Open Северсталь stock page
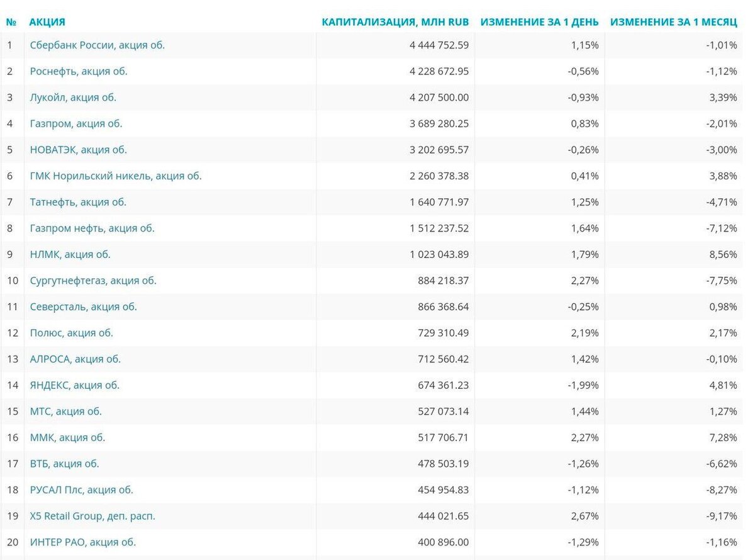755x560 pixels. (x=84, y=307)
